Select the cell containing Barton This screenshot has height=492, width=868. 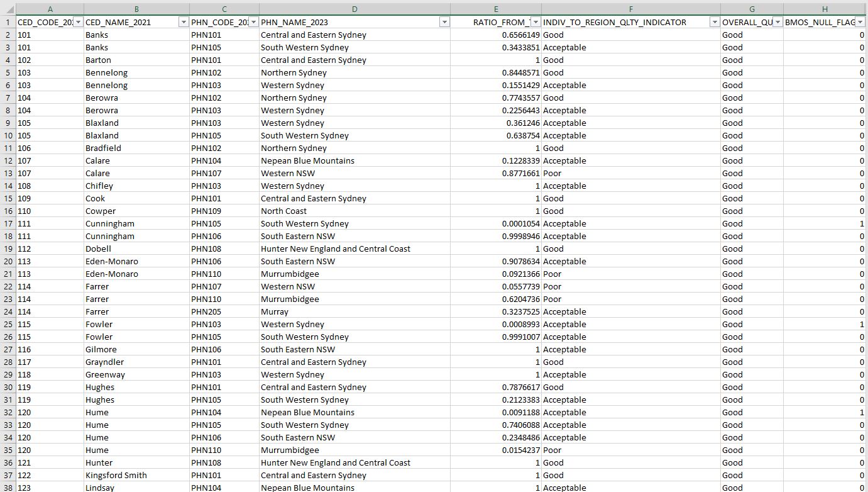pyautogui.click(x=136, y=60)
